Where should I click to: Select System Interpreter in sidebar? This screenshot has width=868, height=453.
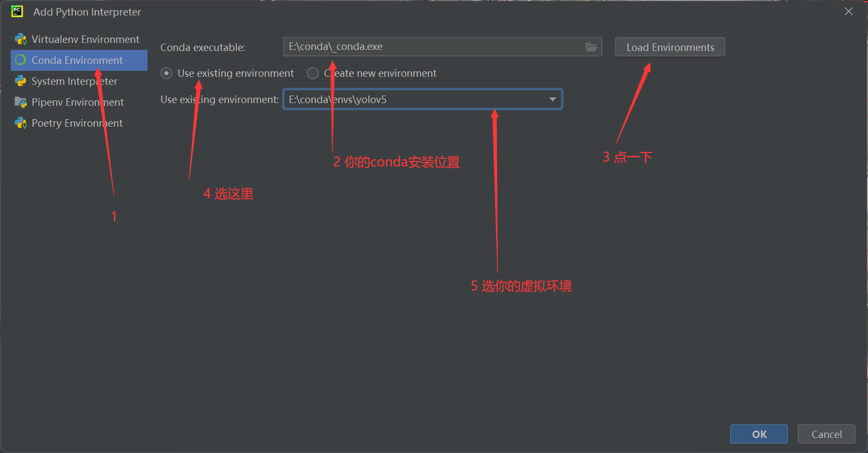point(79,81)
